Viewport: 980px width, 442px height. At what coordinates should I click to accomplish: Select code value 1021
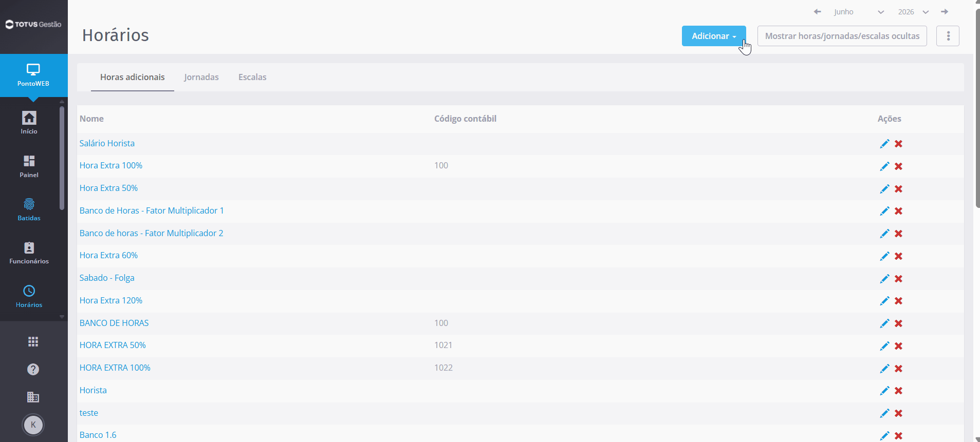point(443,345)
